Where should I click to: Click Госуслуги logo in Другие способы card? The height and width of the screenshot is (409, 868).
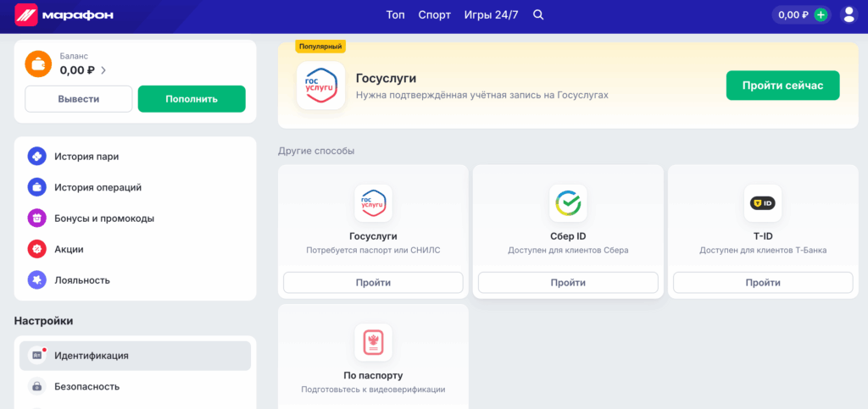[x=373, y=203]
